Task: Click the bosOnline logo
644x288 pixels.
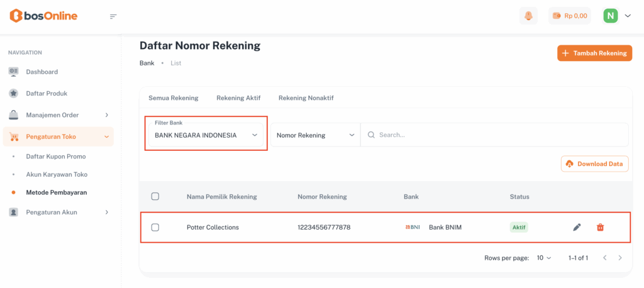Action: tap(43, 16)
